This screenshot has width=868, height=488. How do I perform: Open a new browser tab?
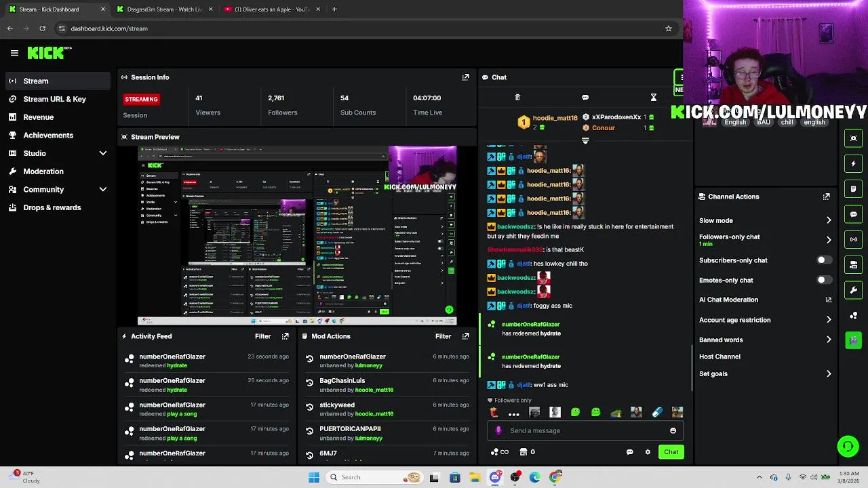click(x=334, y=9)
